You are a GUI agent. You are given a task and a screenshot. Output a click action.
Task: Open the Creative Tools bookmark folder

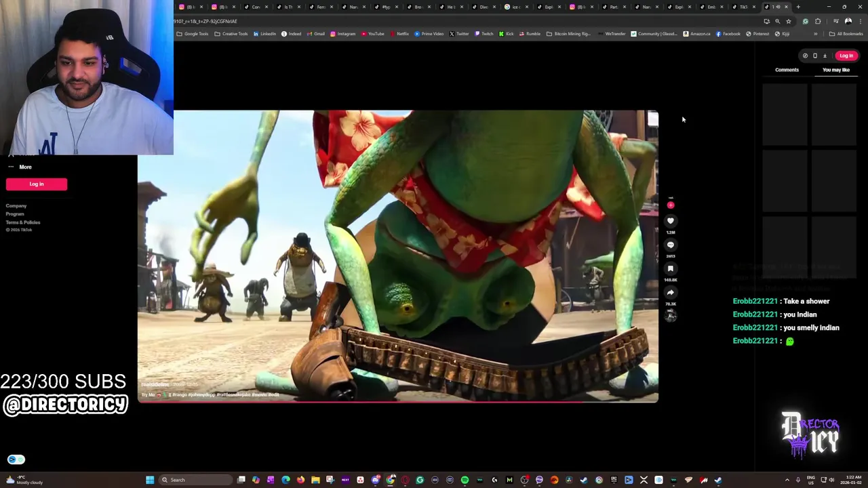(x=231, y=34)
